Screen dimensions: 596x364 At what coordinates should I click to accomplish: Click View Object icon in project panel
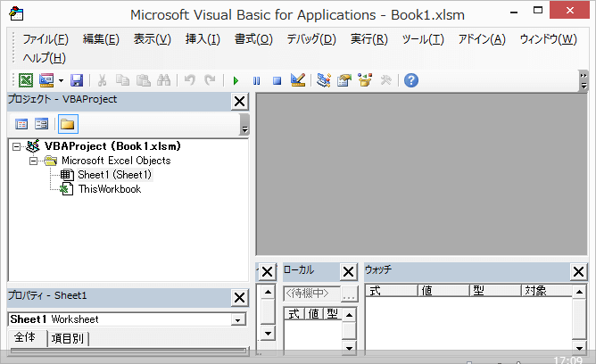[41, 124]
